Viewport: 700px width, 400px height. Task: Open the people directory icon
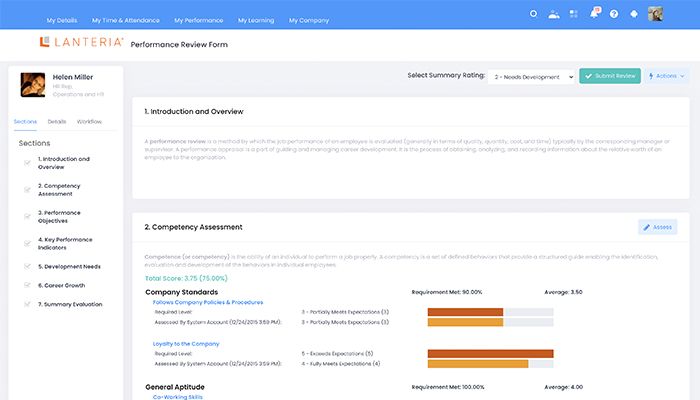554,14
